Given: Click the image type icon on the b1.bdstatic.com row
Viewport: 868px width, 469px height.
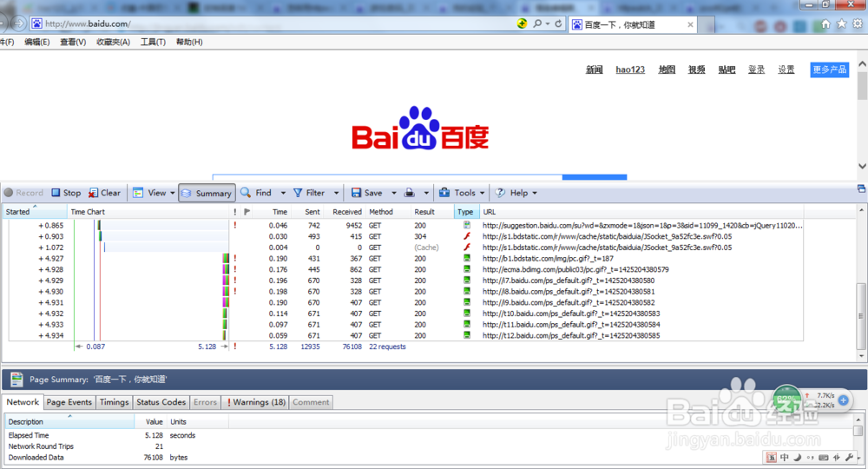Looking at the screenshot, I should [467, 259].
